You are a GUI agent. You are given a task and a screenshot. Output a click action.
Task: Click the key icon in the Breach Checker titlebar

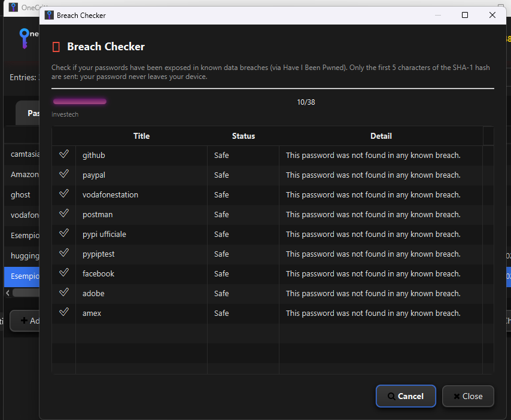48,14
